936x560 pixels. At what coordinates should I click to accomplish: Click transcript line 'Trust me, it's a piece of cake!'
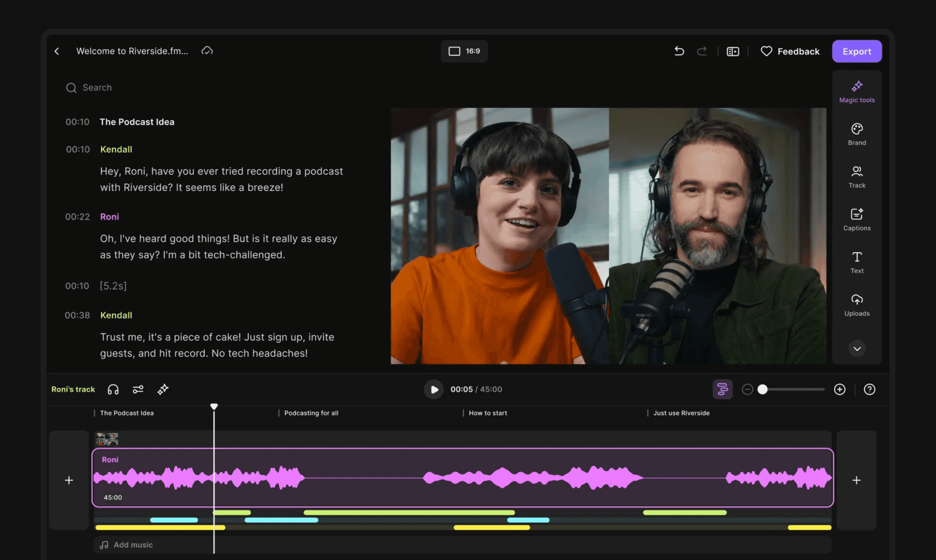point(217,345)
